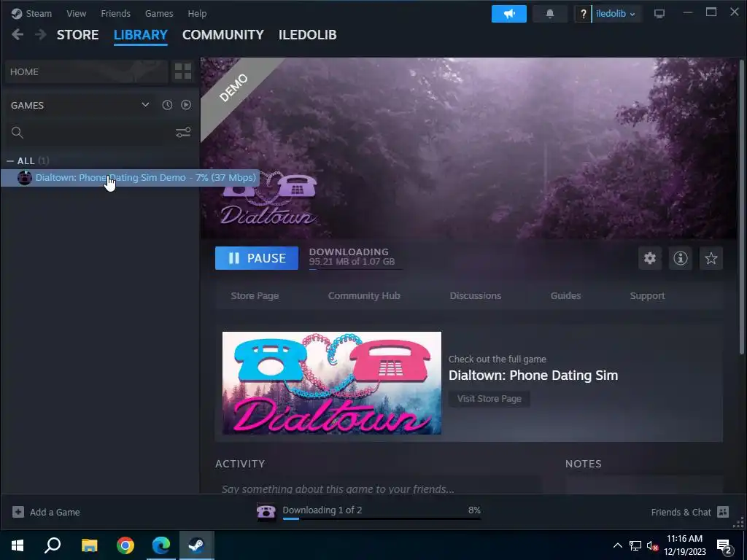Open game settings gear icon
Screen dimensions: 747x560
(x=650, y=258)
